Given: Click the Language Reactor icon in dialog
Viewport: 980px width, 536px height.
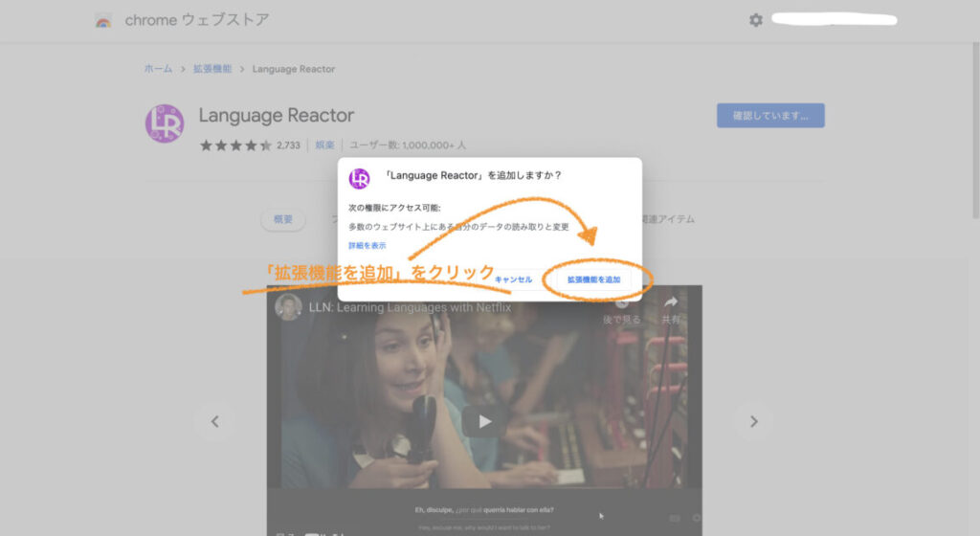Looking at the screenshot, I should [360, 178].
